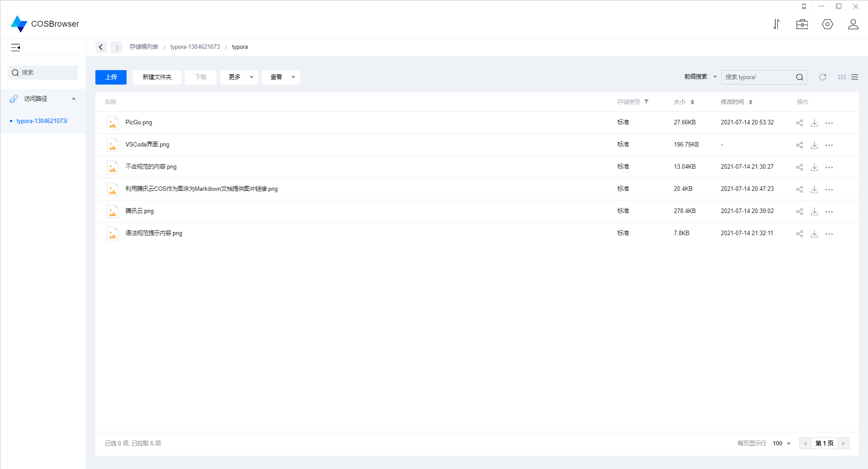The width and height of the screenshot is (868, 469).
Task: Filter by 存储类型 funnel icon
Action: coord(646,101)
